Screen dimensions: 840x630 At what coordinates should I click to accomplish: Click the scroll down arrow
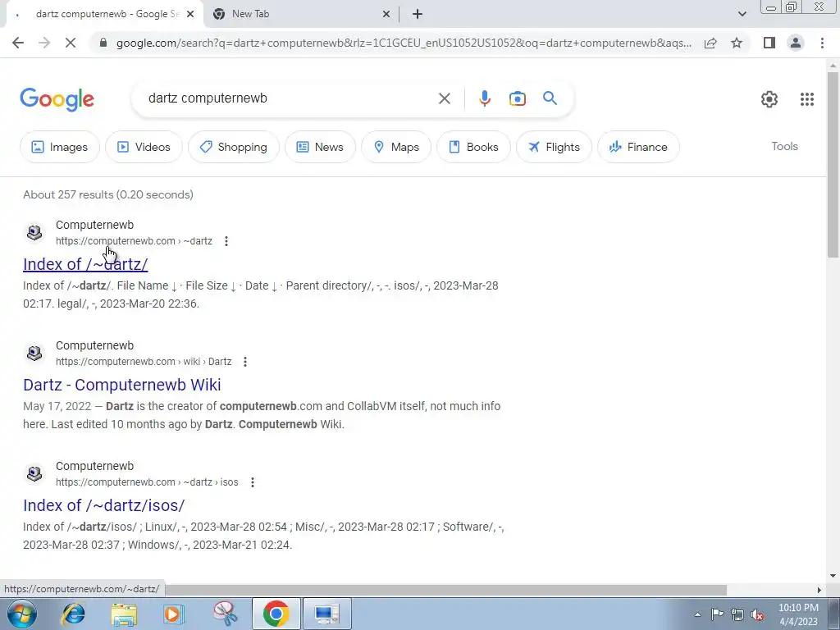[x=833, y=577]
